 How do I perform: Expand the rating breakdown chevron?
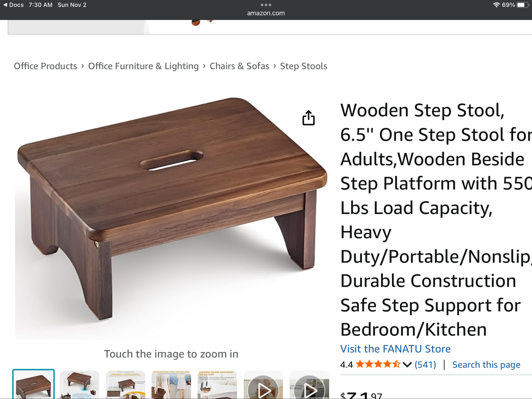[407, 365]
